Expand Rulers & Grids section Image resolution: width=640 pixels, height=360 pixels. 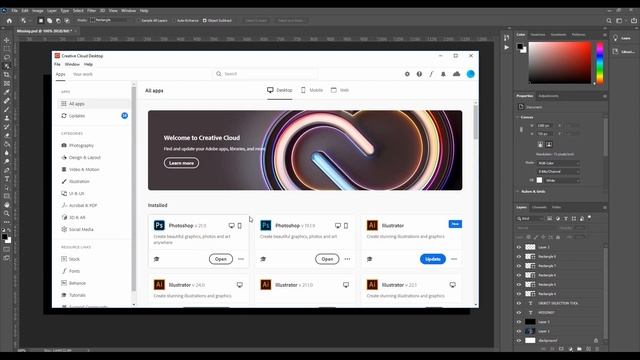[518, 191]
